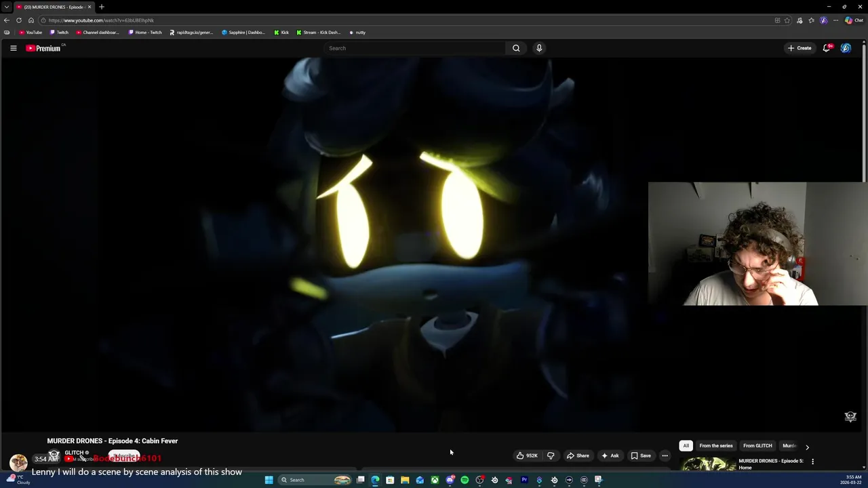Open Windows Start menu
Image resolution: width=868 pixels, height=488 pixels.
[x=269, y=480]
